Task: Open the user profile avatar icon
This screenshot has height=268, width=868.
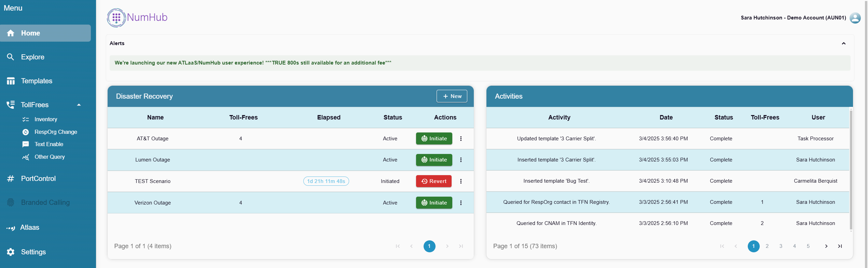Action: click(x=855, y=18)
